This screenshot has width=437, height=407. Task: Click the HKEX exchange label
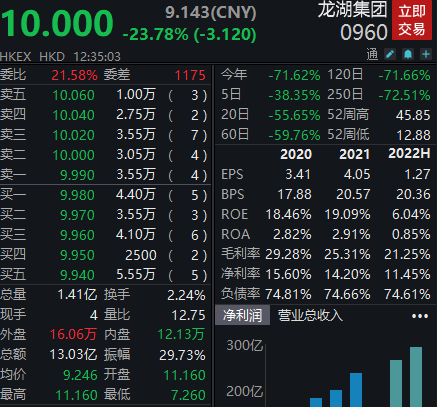pos(16,57)
